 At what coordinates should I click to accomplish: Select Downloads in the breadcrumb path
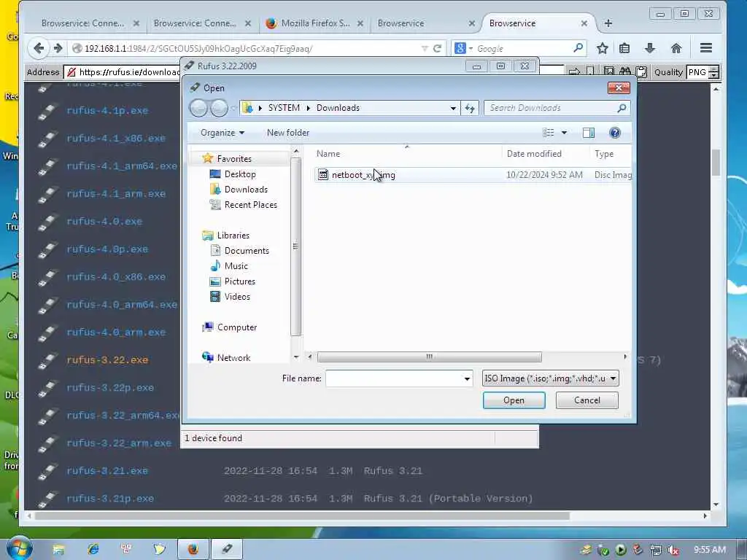pyautogui.click(x=338, y=108)
